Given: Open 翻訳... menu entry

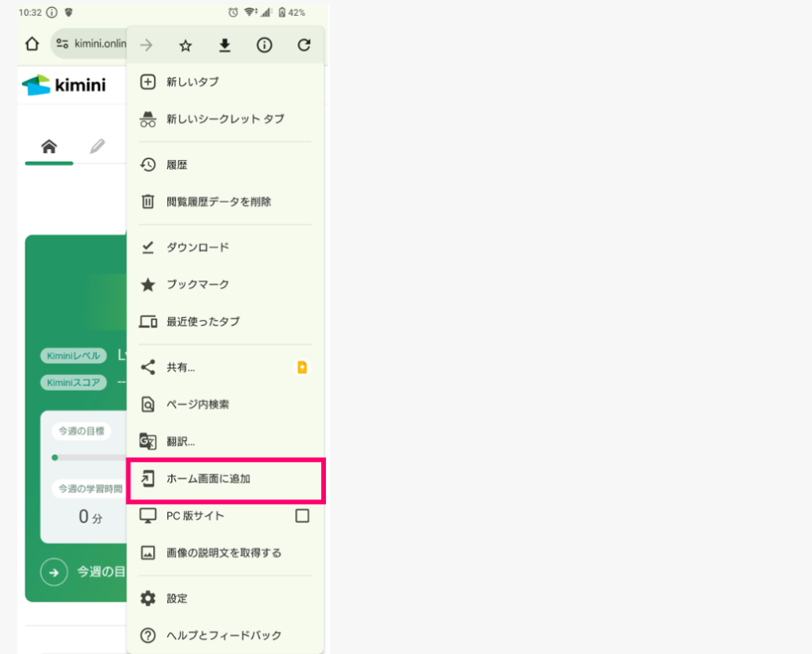Looking at the screenshot, I should click(180, 442).
